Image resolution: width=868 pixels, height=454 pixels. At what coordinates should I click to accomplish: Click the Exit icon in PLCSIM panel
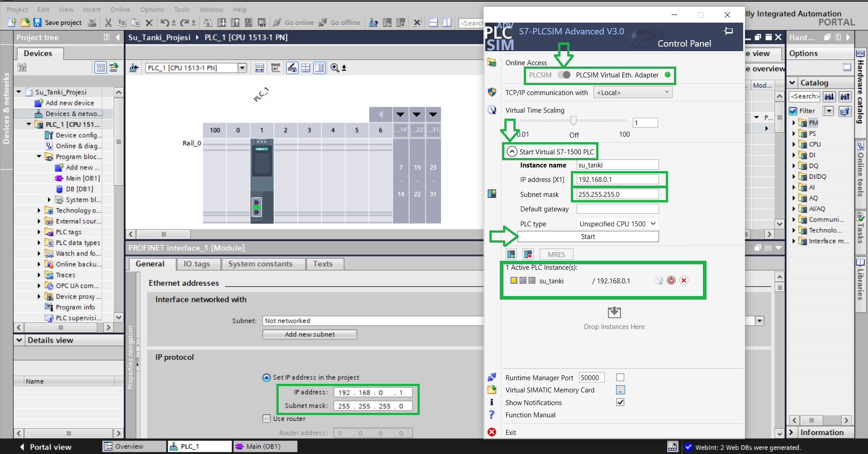tap(492, 432)
